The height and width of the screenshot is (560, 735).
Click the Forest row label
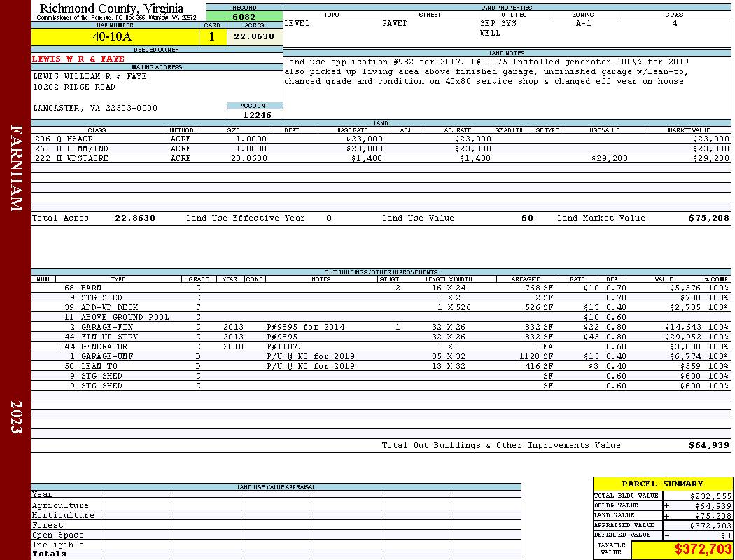[48, 525]
